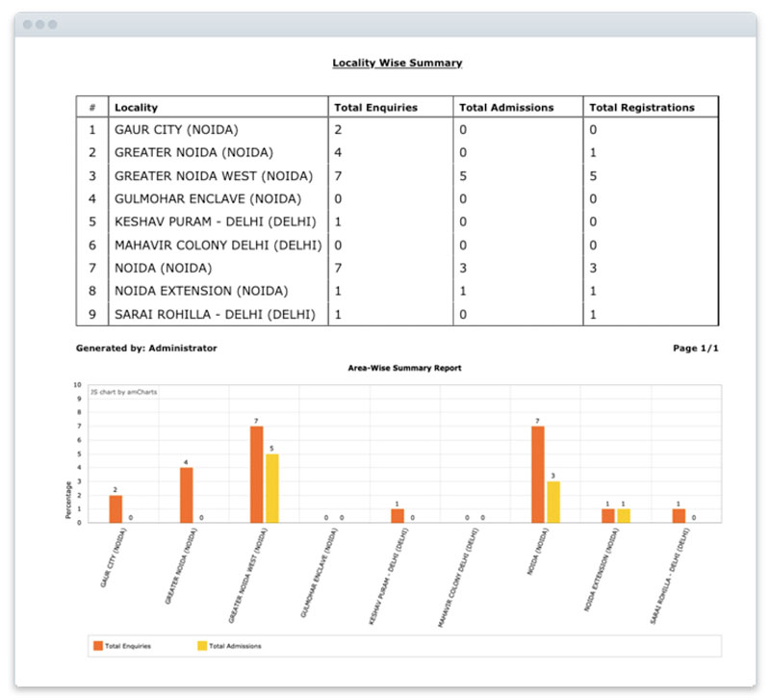Click the yellow admissions bar for NOIDA (NOIDA)
770x700 pixels.
553,502
